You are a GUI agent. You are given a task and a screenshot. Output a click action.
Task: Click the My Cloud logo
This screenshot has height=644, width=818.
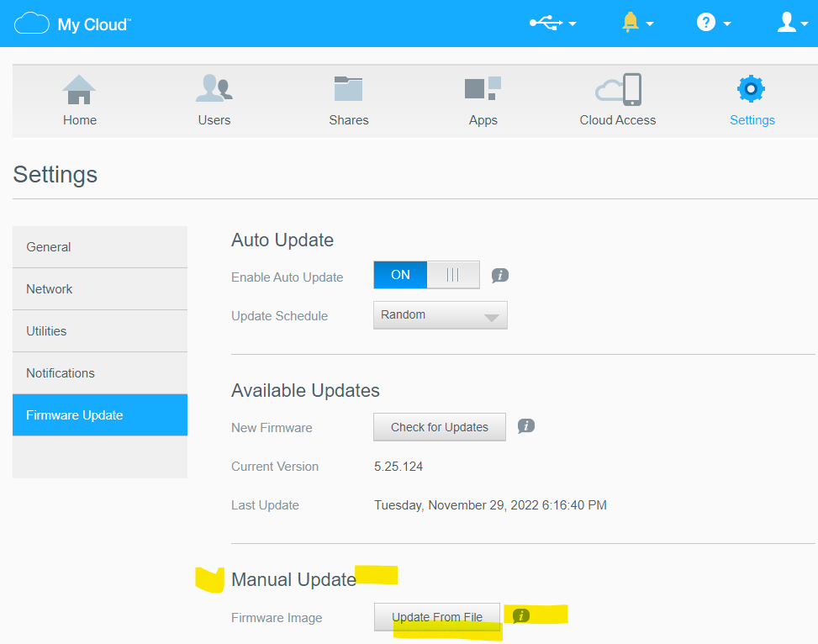pyautogui.click(x=72, y=24)
